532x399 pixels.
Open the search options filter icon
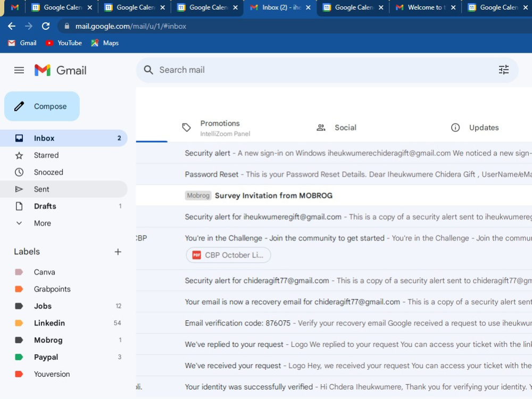pos(503,70)
